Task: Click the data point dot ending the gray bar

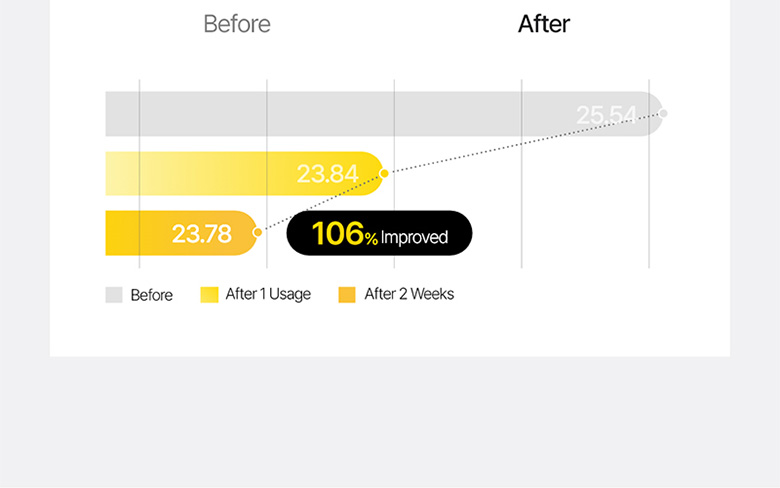Action: coord(663,113)
